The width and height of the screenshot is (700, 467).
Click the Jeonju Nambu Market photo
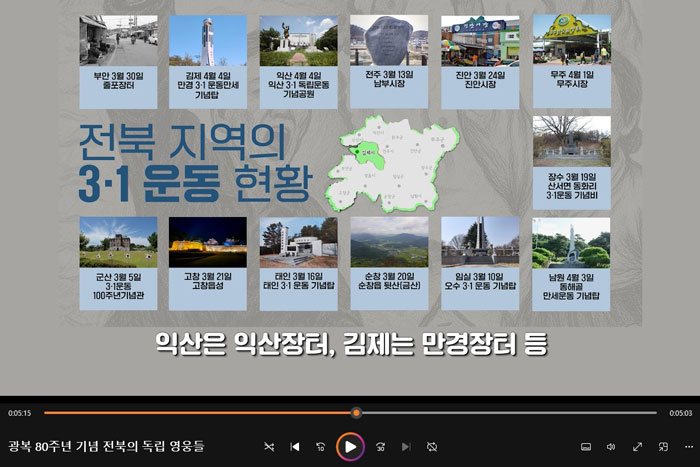click(388, 40)
